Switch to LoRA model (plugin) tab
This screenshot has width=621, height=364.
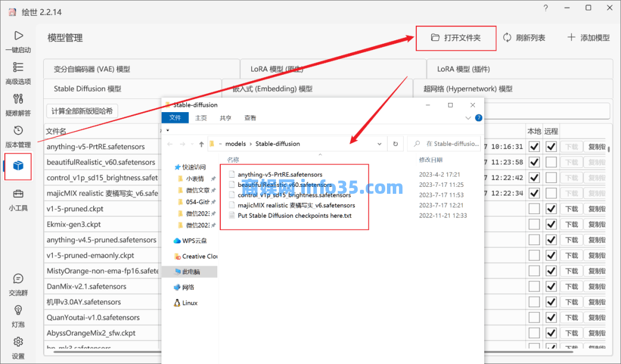pyautogui.click(x=520, y=69)
